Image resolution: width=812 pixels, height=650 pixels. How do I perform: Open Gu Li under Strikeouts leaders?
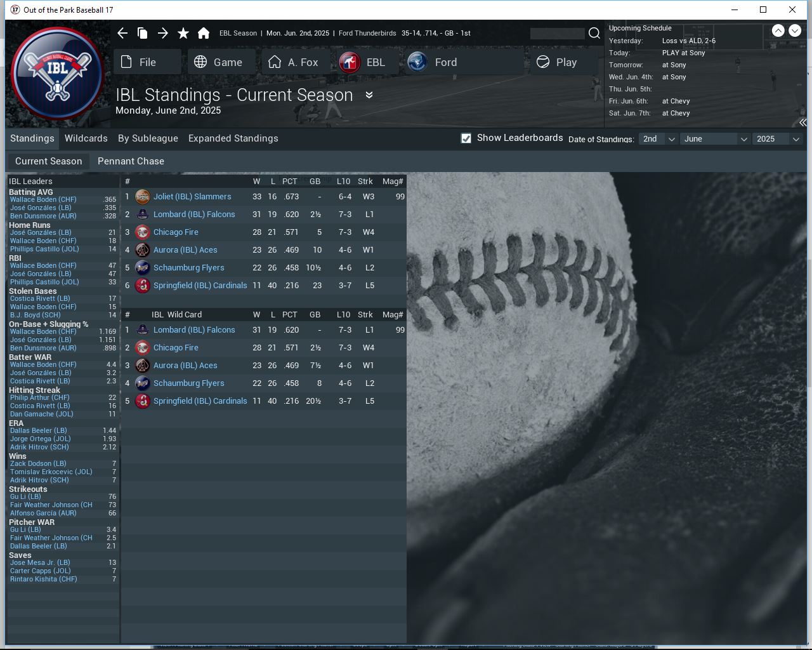pos(25,496)
